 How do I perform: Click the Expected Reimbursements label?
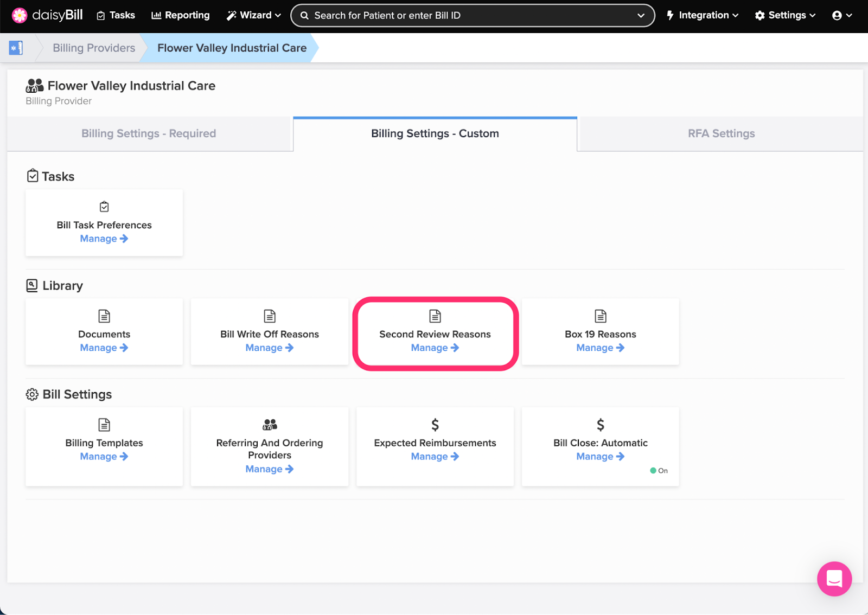[x=435, y=443]
